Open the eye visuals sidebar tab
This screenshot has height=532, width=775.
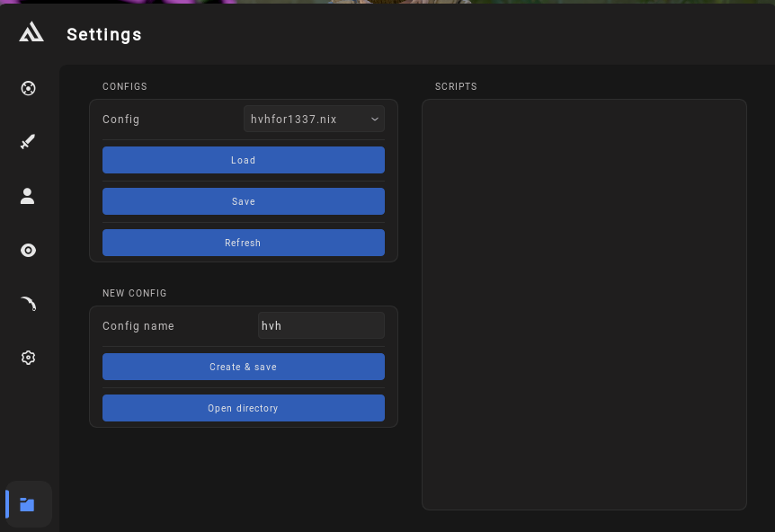(x=28, y=251)
